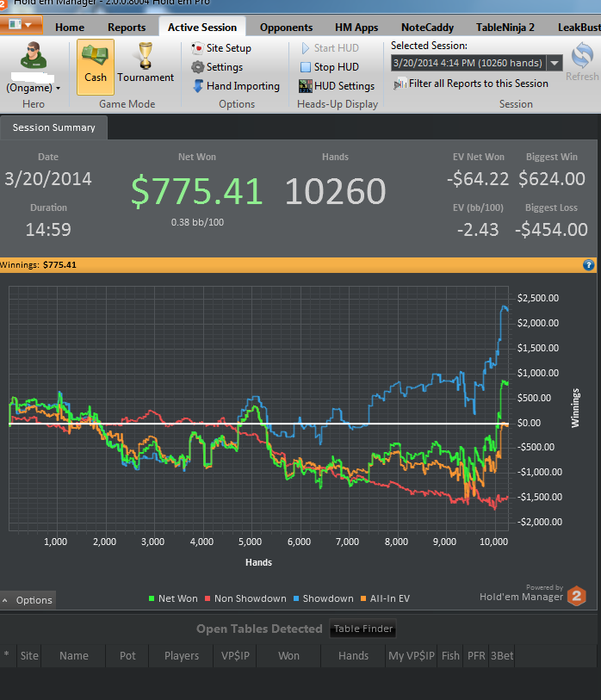Switch to Reports ribbon tab

tap(127, 28)
